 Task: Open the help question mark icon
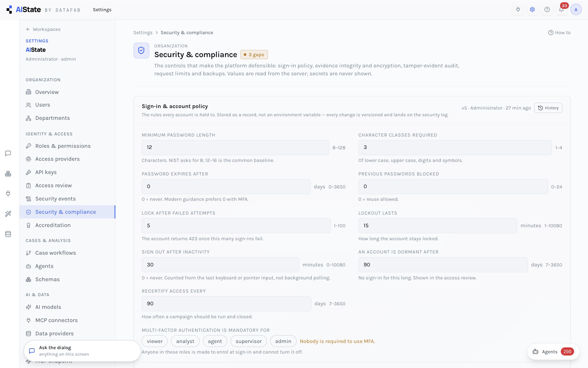[x=547, y=9]
